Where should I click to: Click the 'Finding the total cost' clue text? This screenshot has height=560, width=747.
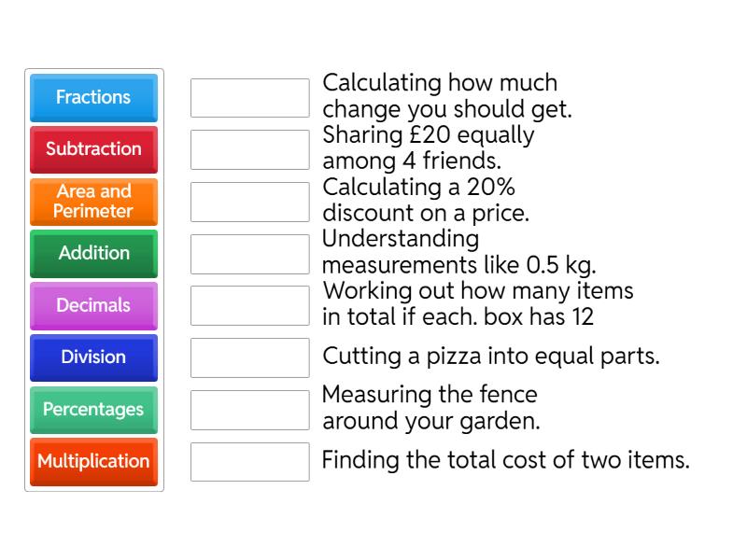point(505,461)
